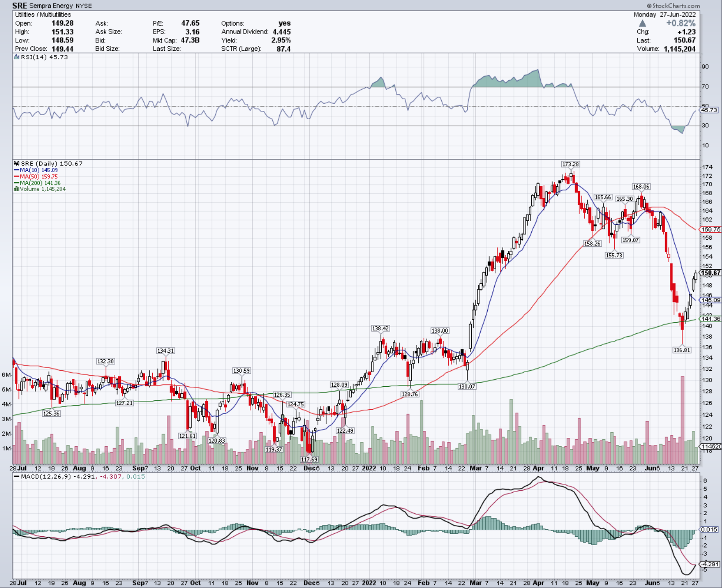The image size is (722, 588).
Task: Click the 155.73 price label
Action: pyautogui.click(x=614, y=255)
